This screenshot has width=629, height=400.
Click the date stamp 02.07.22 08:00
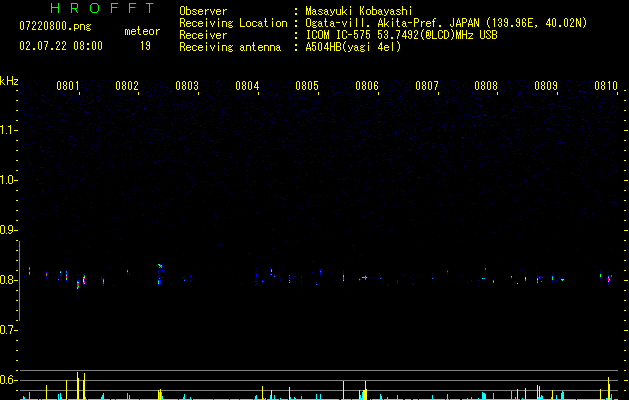tap(61, 46)
